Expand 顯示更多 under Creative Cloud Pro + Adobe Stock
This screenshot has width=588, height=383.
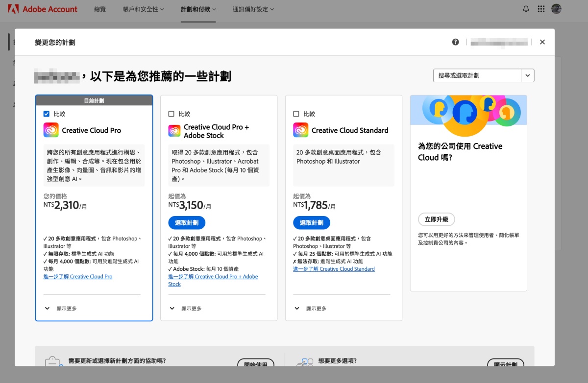(x=185, y=309)
